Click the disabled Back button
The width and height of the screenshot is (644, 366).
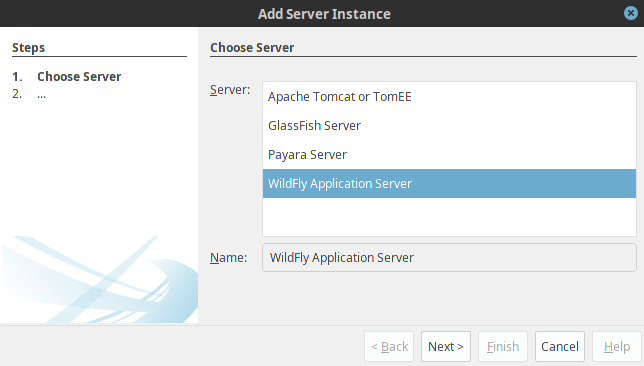click(x=389, y=346)
